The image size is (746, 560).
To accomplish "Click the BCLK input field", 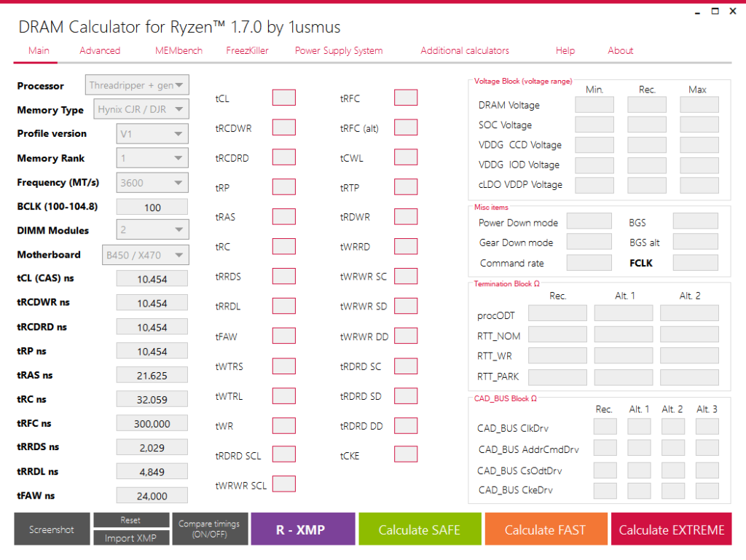I will [x=152, y=208].
